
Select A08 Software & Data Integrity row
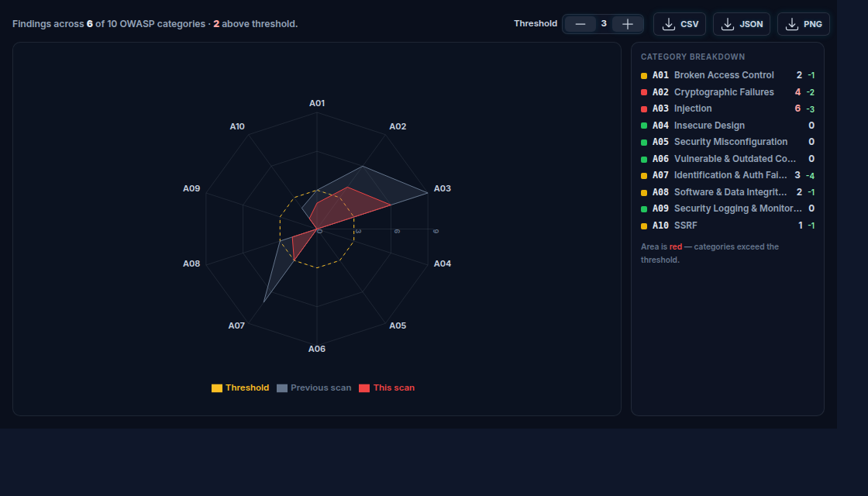pyautogui.click(x=728, y=192)
